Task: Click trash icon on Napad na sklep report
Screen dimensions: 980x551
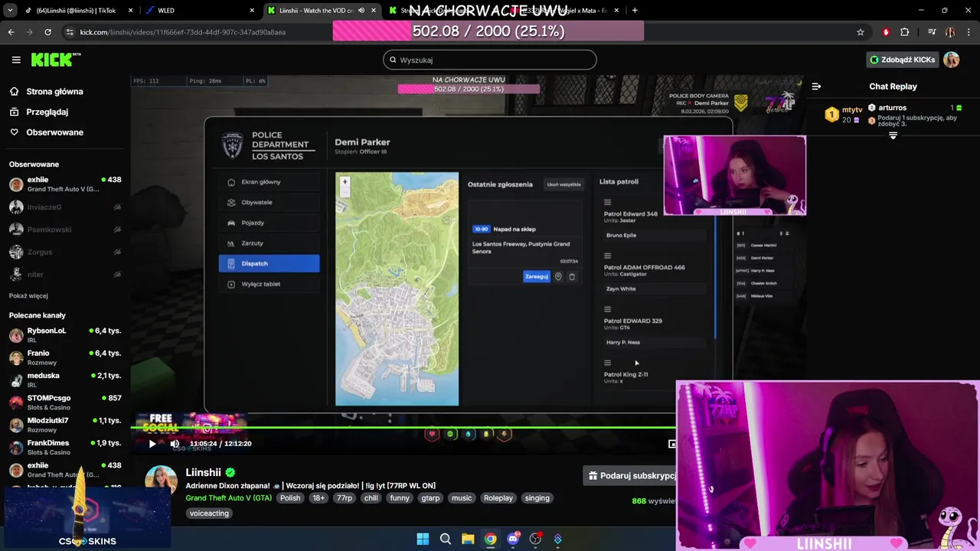Action: click(x=572, y=276)
